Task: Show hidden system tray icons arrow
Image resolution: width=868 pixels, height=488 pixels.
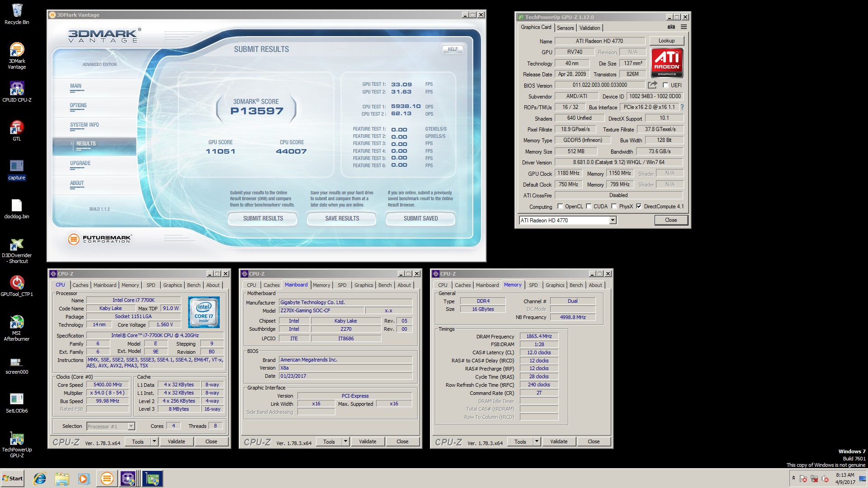Action: pos(793,478)
